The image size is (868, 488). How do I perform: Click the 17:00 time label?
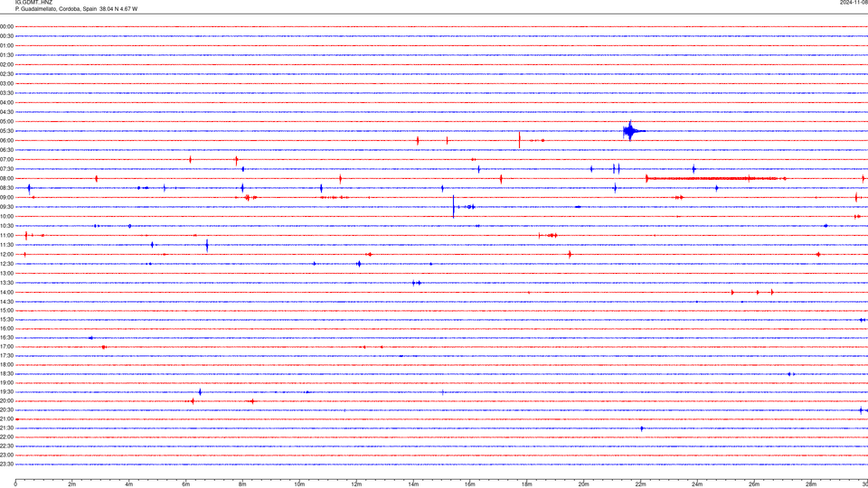[6, 347]
